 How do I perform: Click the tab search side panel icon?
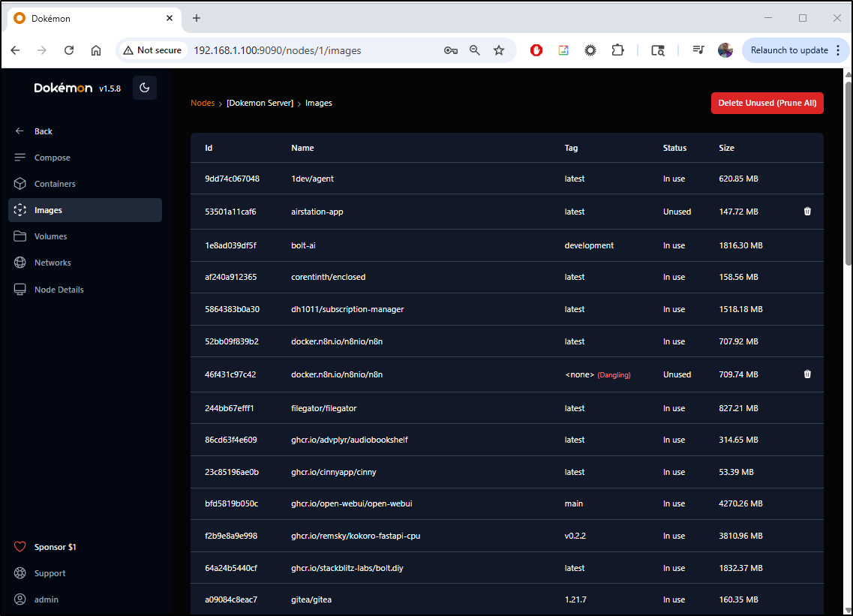tap(658, 50)
